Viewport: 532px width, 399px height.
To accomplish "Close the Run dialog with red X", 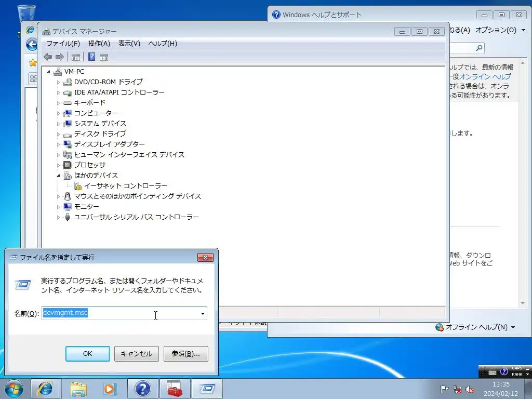I will [x=205, y=258].
